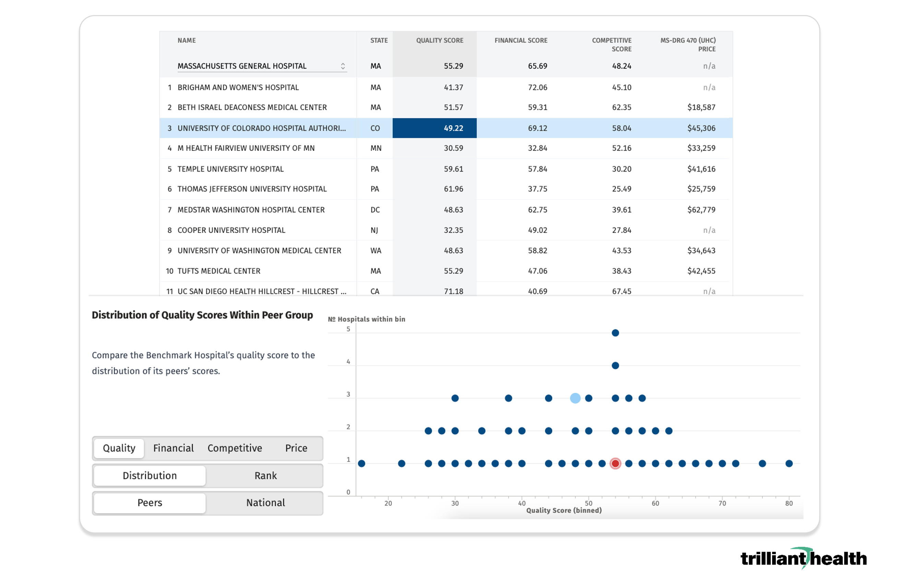This screenshot has height=588, width=899.
Task: Click the highlighted 49.22 quality score cell
Action: coord(434,128)
